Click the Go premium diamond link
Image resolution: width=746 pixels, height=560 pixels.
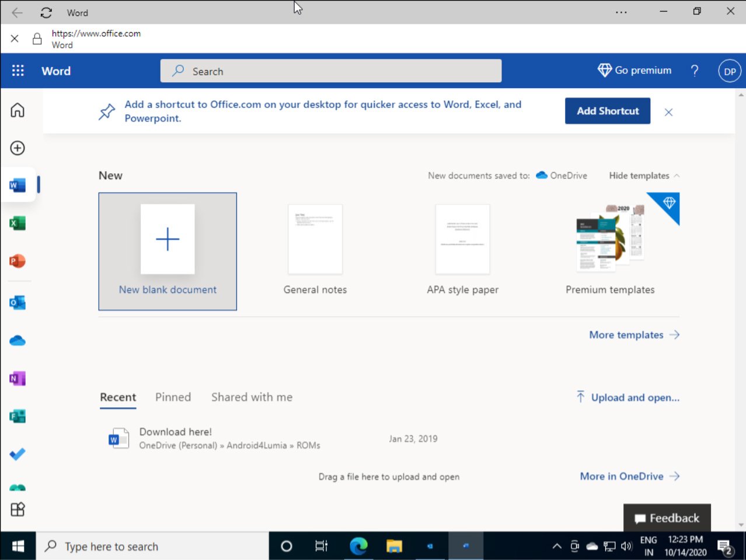tap(635, 70)
